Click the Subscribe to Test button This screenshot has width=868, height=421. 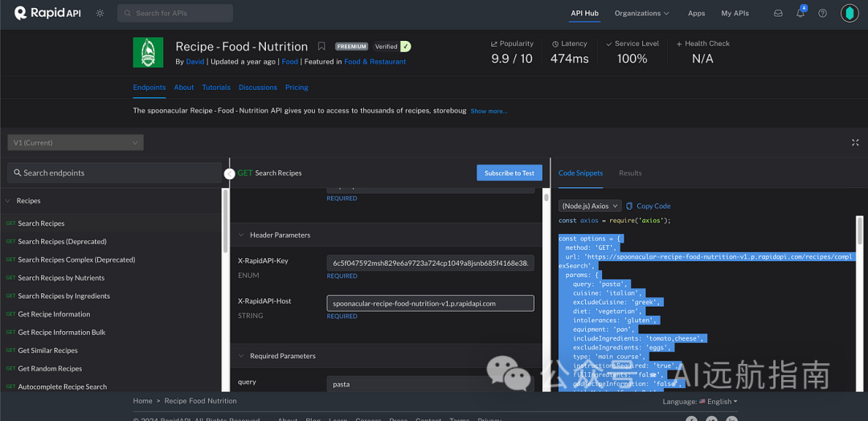click(x=510, y=173)
